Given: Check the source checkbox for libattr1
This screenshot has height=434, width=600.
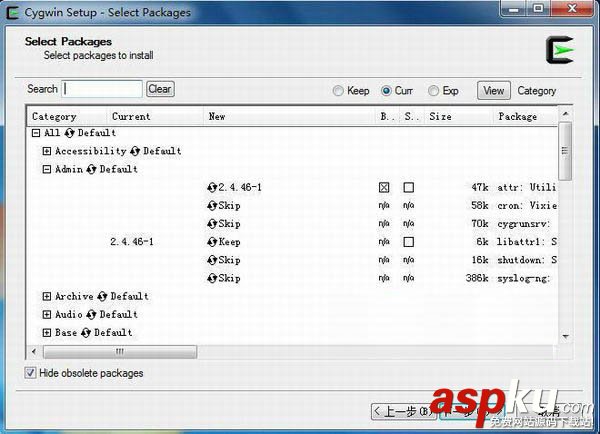Looking at the screenshot, I should [x=409, y=242].
